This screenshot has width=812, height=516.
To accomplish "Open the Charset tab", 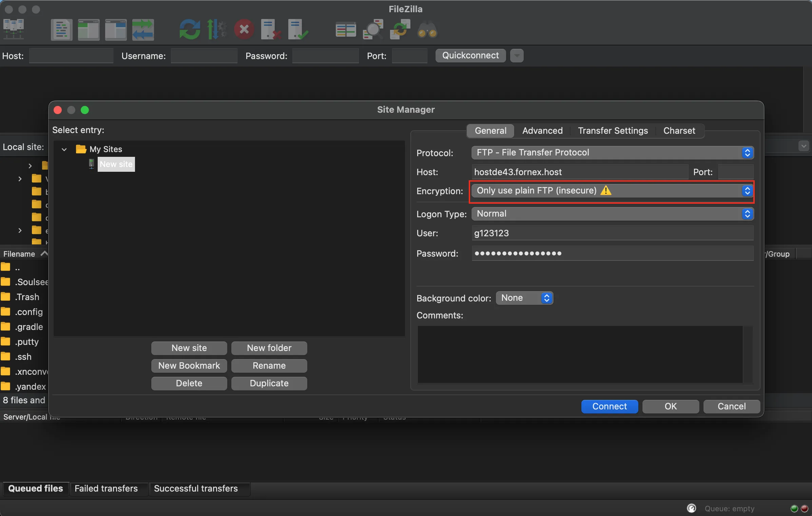I will coord(679,131).
